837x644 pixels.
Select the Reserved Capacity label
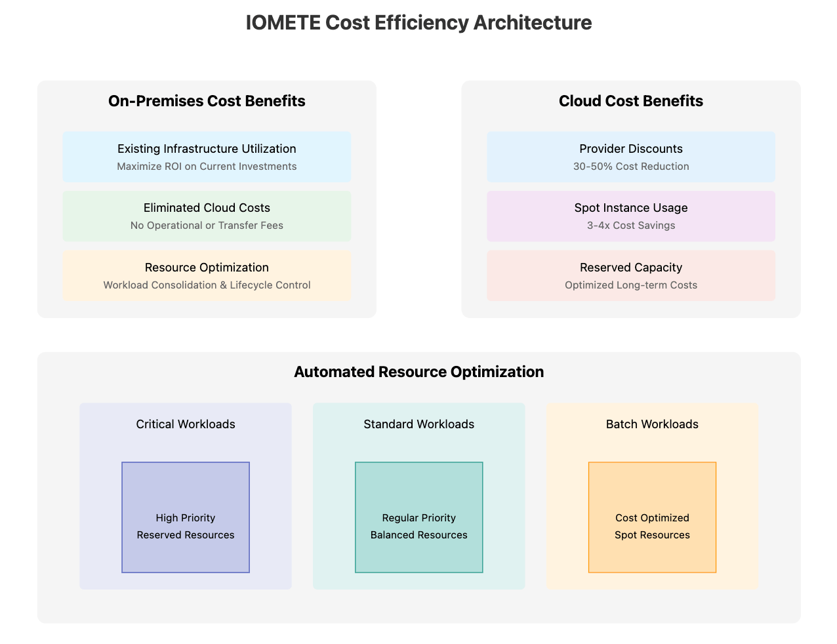point(631,268)
